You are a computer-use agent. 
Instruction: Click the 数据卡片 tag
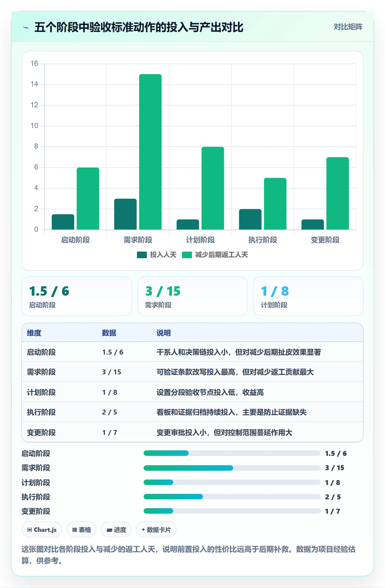[x=156, y=529]
